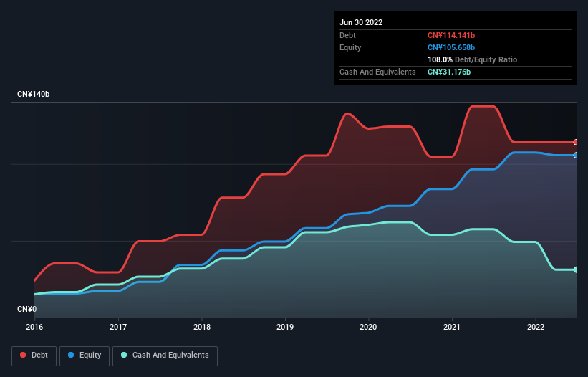Click the 2018 x-axis label

pyautogui.click(x=202, y=327)
